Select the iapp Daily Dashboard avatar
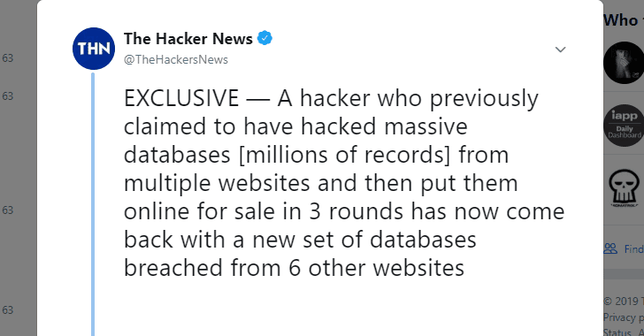The height and width of the screenshot is (336, 644). 624,126
